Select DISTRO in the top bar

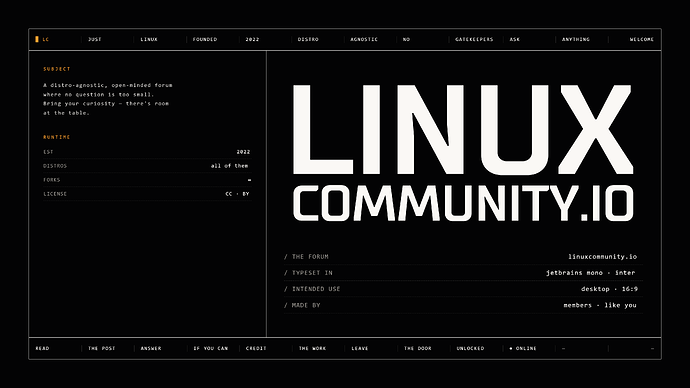[308, 39]
